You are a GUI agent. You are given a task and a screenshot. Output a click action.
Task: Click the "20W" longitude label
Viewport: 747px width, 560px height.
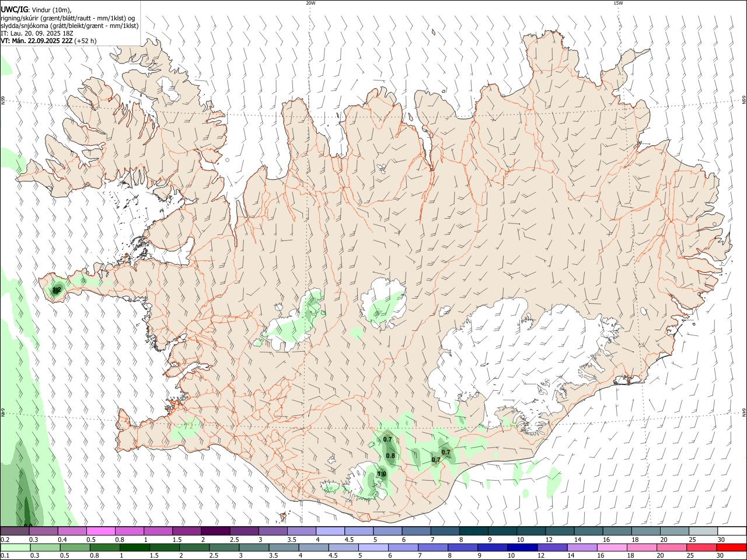310,3
